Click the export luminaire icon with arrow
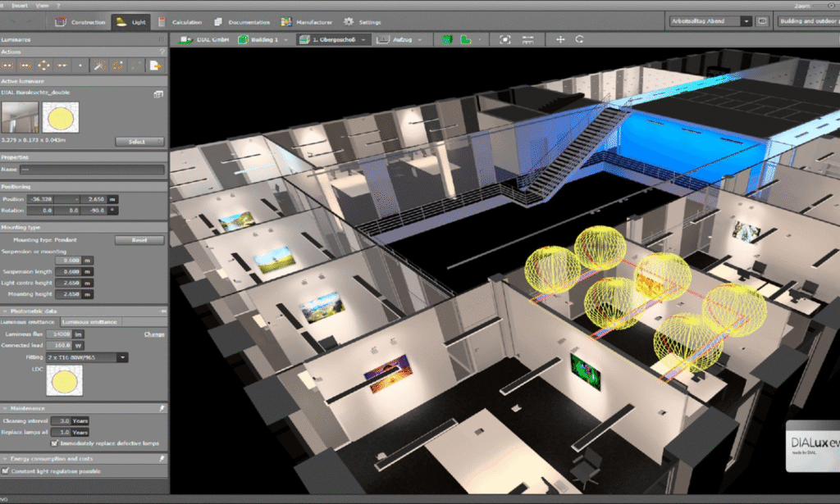 point(153,65)
